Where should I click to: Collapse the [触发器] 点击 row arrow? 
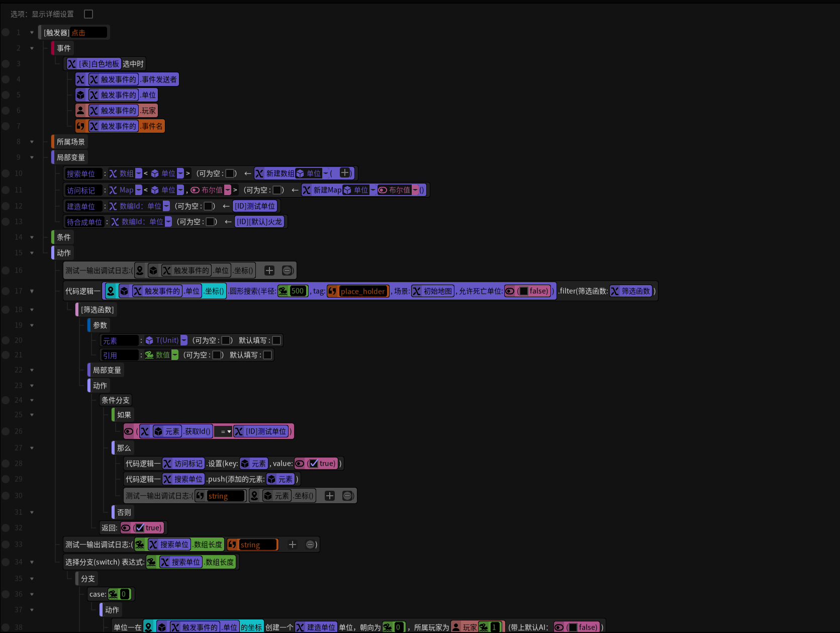(32, 33)
